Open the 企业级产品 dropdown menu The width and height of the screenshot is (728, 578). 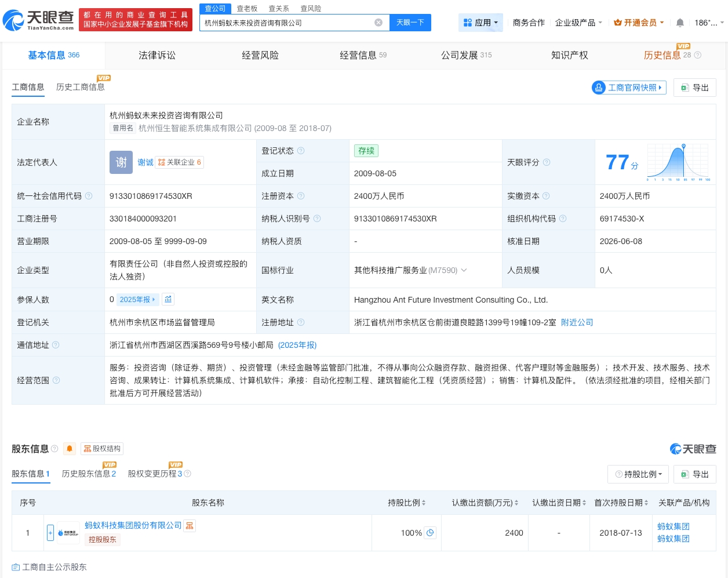(578, 23)
